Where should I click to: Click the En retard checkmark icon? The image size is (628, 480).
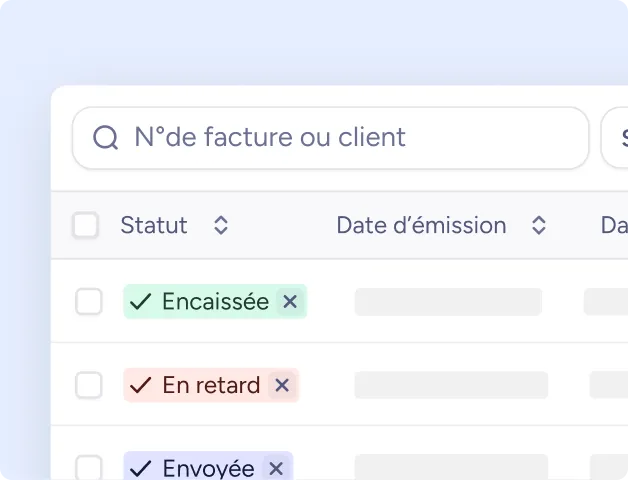click(x=141, y=385)
